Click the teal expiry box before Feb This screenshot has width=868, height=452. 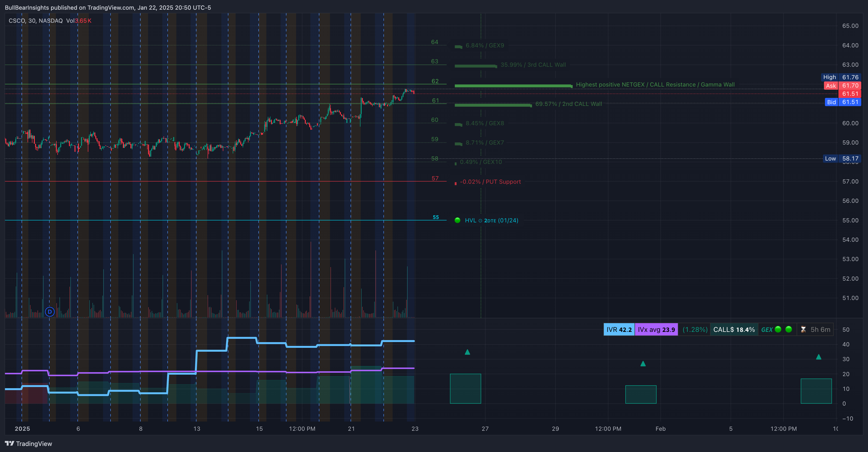641,394
